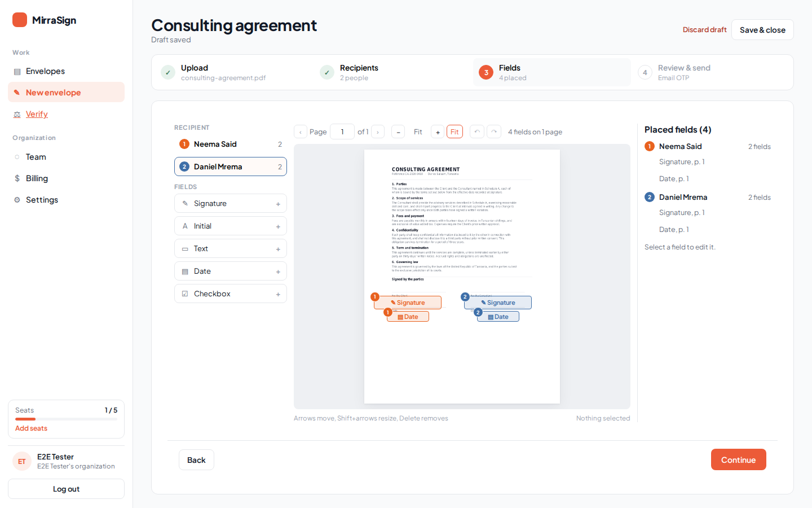Add a Text field from the palette
This screenshot has height=508, width=812.
[231, 248]
